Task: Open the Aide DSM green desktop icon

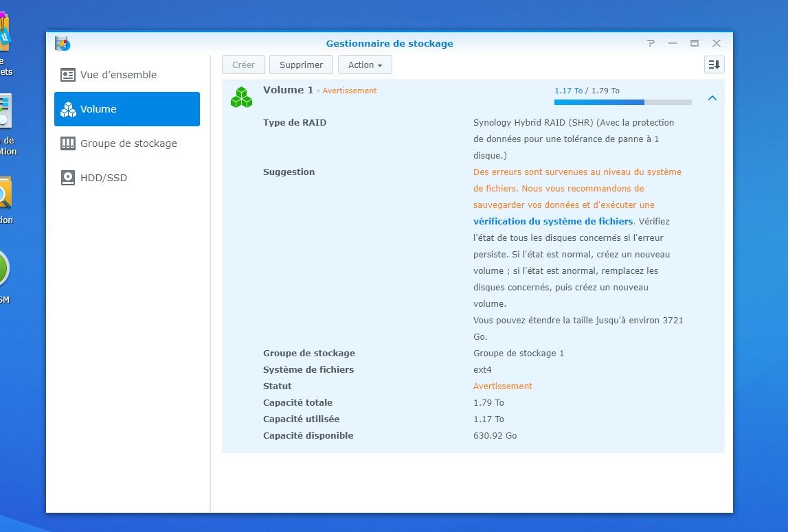Action: (x=2, y=268)
